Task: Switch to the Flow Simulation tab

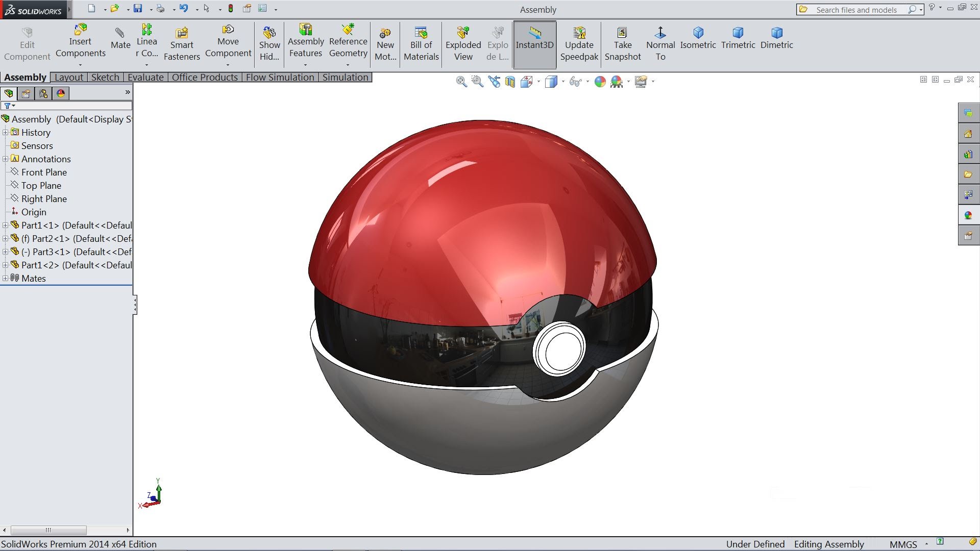Action: pyautogui.click(x=280, y=77)
